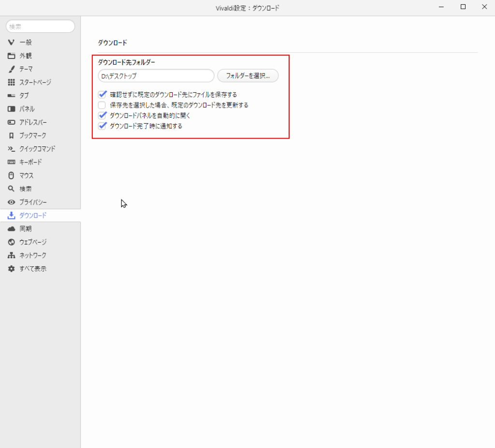This screenshot has height=448, width=495.
Task: Click the bookmark icon beside ブックマーク
Action: [12, 136]
